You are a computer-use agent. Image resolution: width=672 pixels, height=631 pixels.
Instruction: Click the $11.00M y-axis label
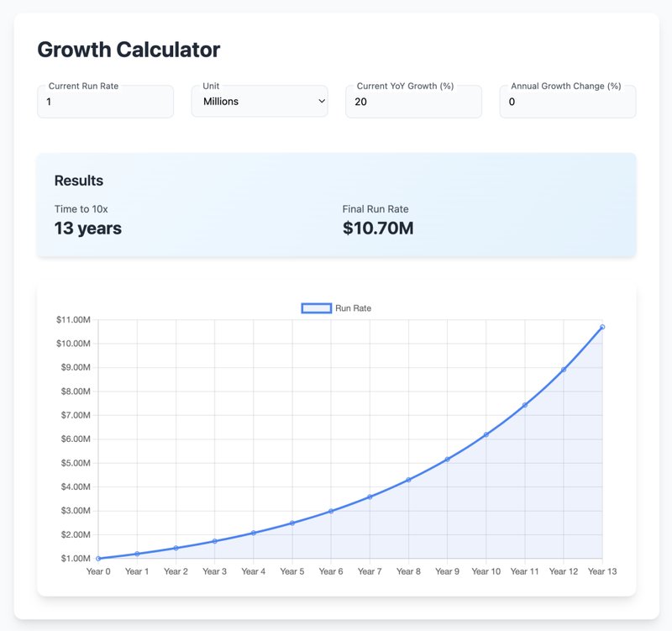(74, 319)
